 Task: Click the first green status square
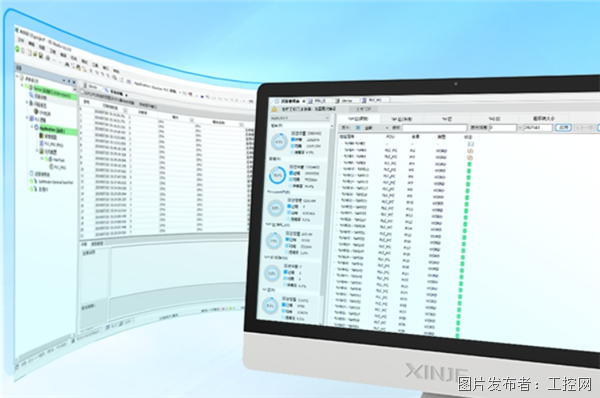pyautogui.click(x=470, y=164)
